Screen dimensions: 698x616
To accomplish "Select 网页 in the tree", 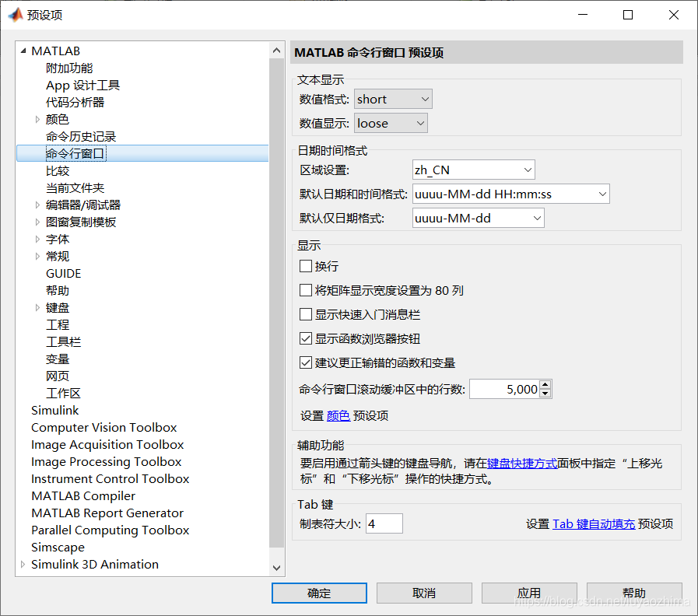I will coord(58,376).
